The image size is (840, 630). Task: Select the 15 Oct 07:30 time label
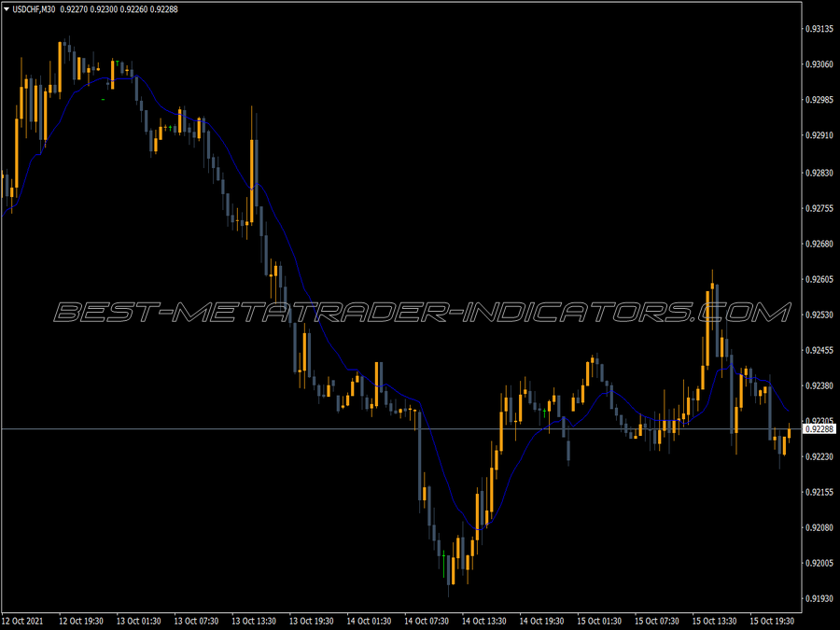click(657, 621)
